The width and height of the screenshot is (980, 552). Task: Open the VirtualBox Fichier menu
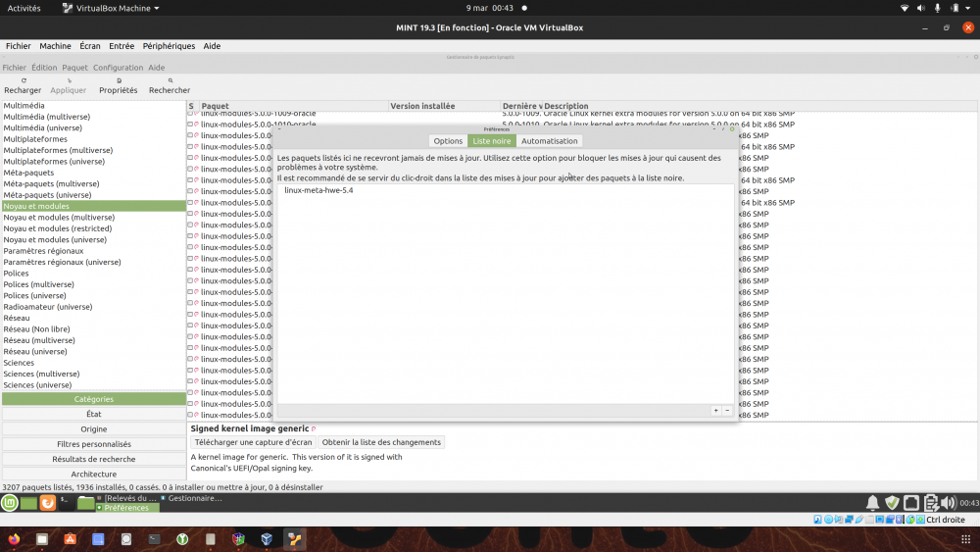point(18,46)
